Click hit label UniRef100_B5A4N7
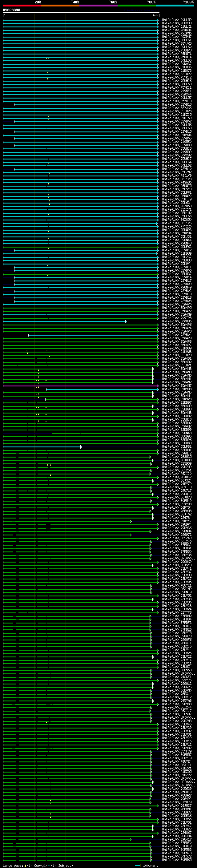 point(177,386)
